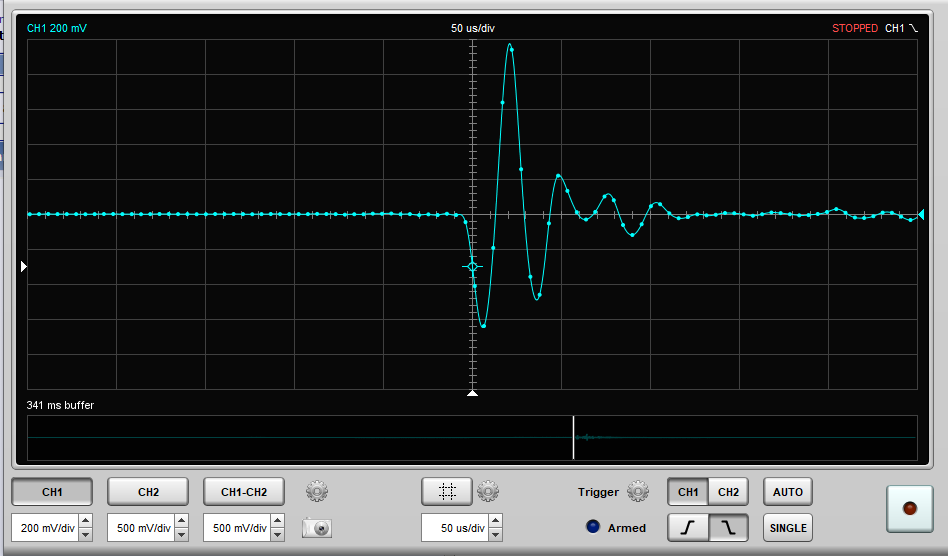
Task: Select falling edge trigger slope
Action: pos(729,528)
